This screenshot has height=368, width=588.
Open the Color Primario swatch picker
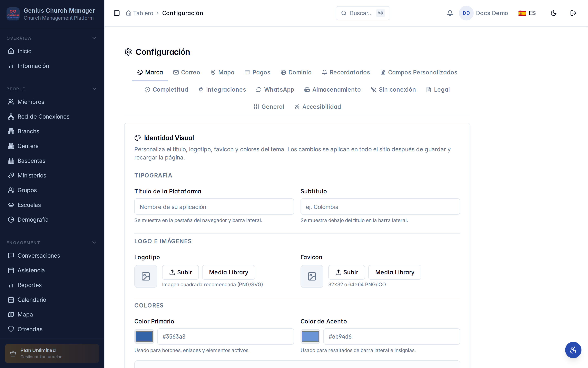tap(144, 336)
